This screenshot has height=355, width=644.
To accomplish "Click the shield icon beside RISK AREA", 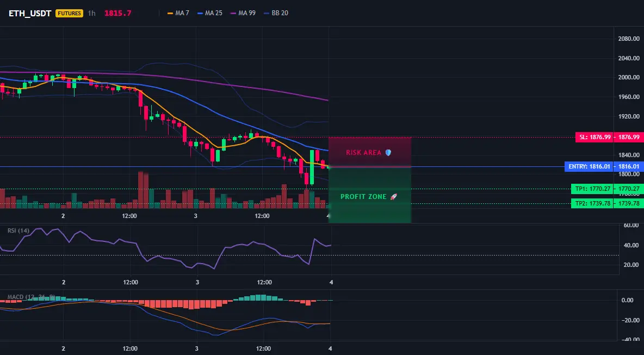I will point(388,153).
